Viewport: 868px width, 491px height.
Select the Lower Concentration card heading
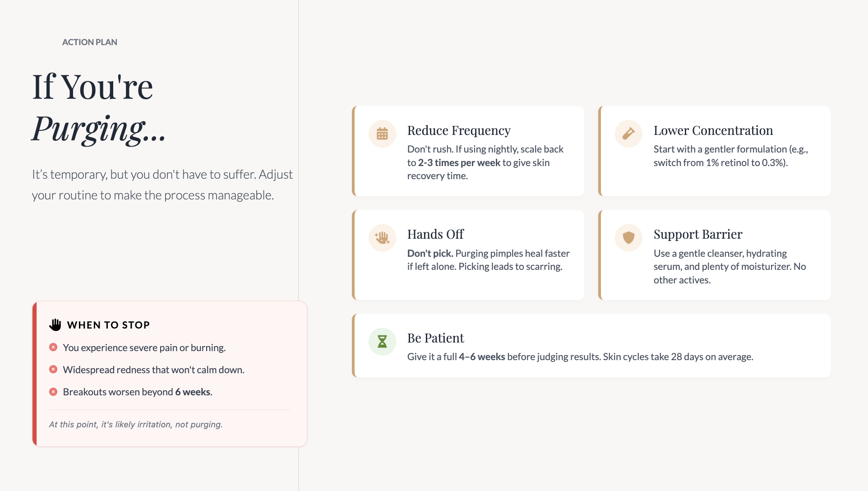click(713, 130)
